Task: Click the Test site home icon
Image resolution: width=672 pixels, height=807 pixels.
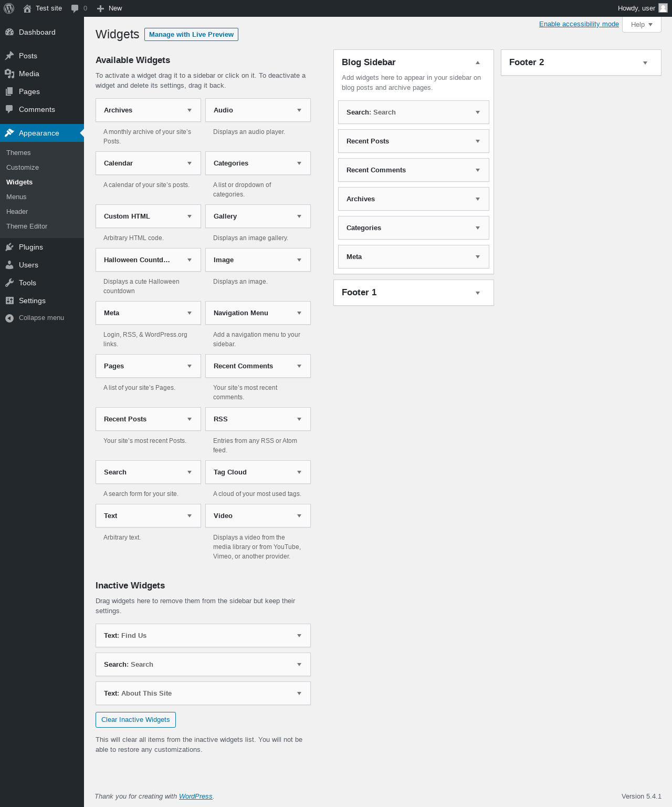Action: click(x=27, y=8)
